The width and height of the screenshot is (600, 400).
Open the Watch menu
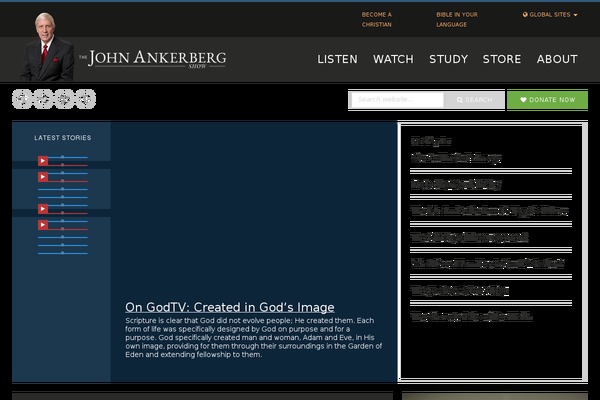click(393, 59)
